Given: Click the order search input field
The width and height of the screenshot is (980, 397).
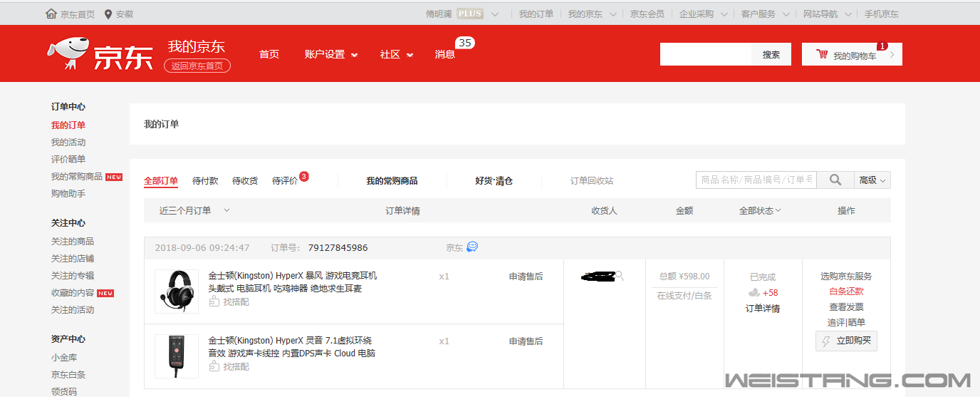Looking at the screenshot, I should (x=756, y=180).
